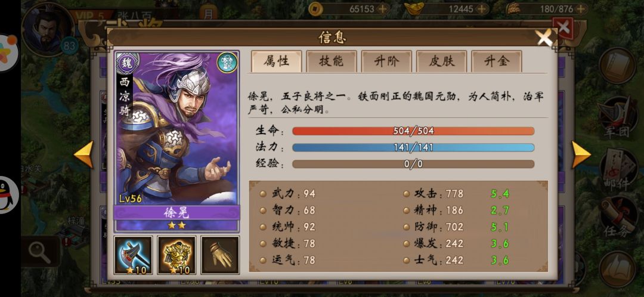Open the 皮肤 skins tab
This screenshot has height=297, width=644.
[441, 61]
